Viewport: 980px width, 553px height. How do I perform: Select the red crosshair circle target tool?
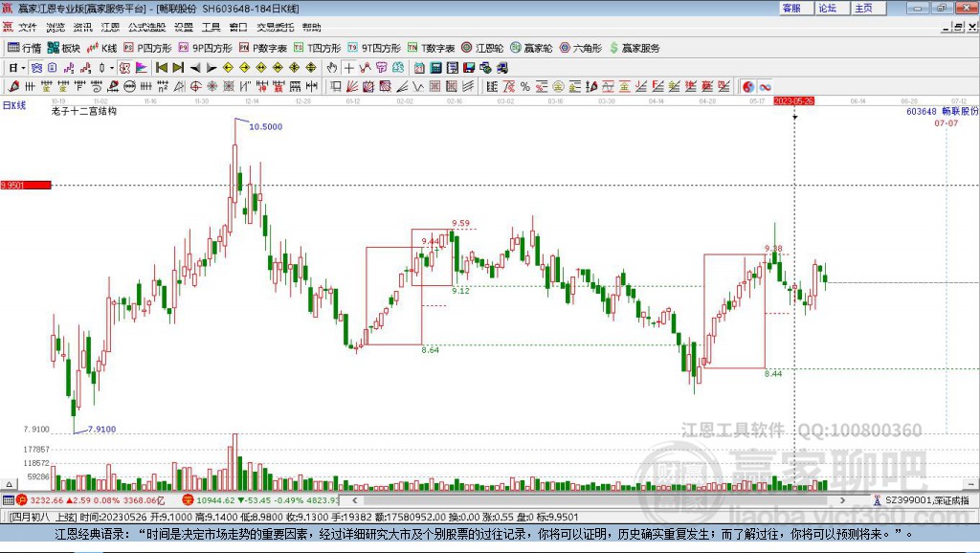(x=195, y=86)
